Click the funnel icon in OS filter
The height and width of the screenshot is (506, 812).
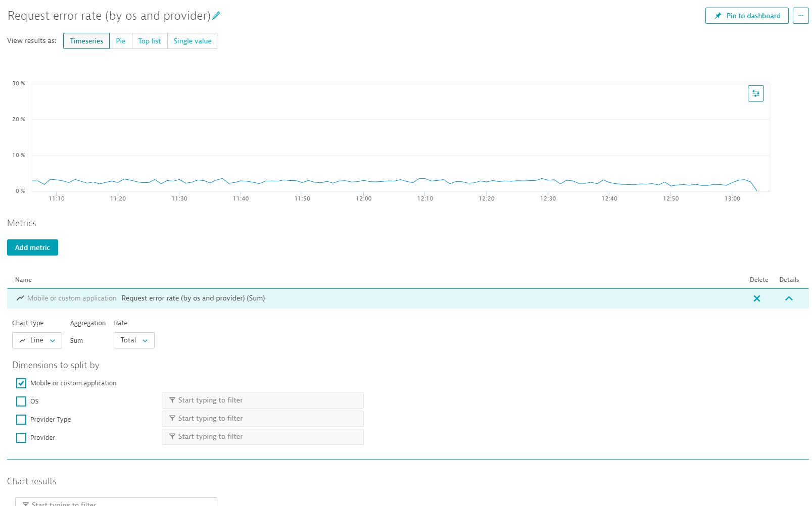172,400
